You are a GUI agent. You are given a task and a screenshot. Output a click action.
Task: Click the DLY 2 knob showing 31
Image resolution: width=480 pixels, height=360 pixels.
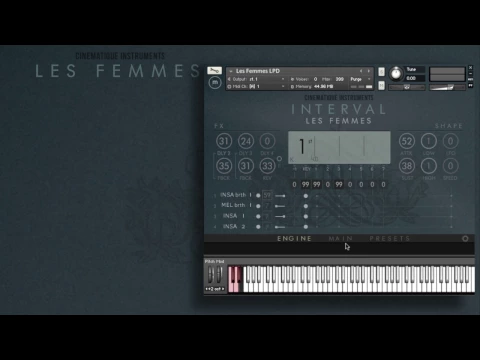224,141
